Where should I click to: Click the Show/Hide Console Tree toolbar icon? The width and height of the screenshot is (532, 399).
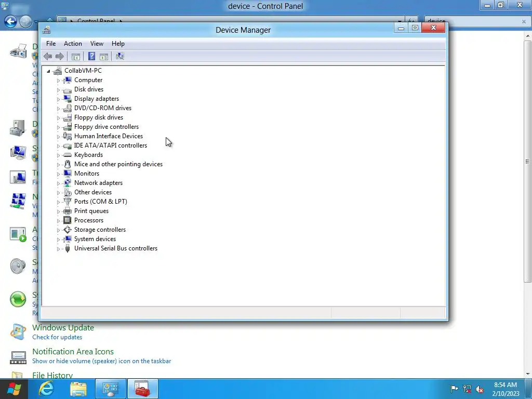pos(76,57)
